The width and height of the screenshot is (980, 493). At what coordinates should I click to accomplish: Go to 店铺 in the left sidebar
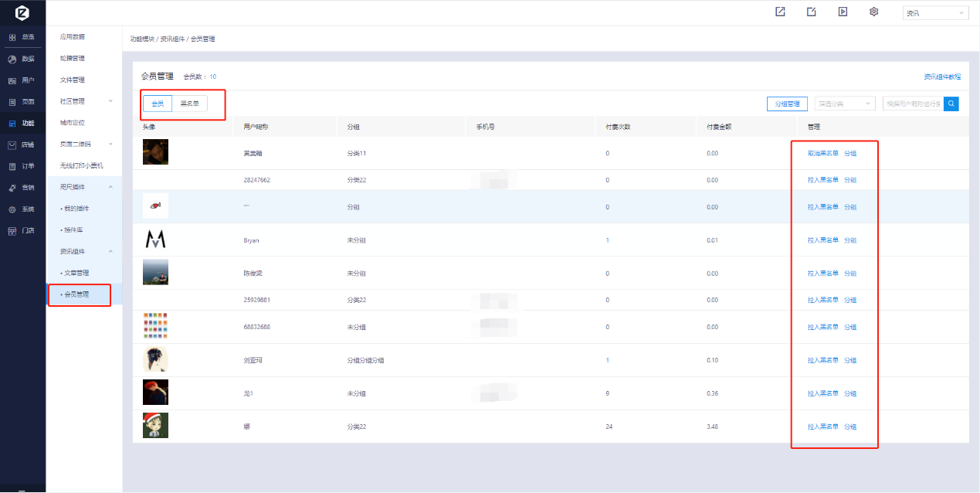point(22,144)
